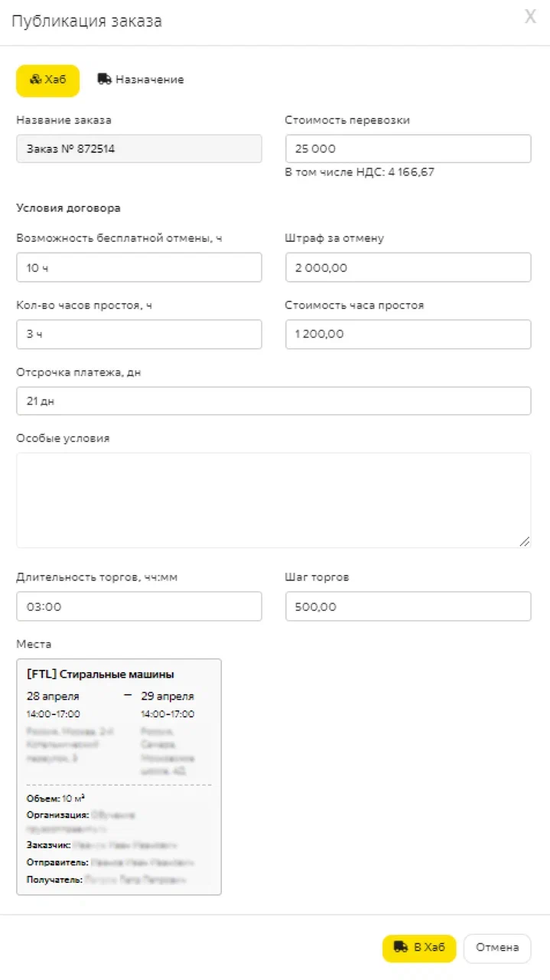The height and width of the screenshot is (980, 550).
Task: Select the Стиральные машины cargo card
Action: point(119,776)
